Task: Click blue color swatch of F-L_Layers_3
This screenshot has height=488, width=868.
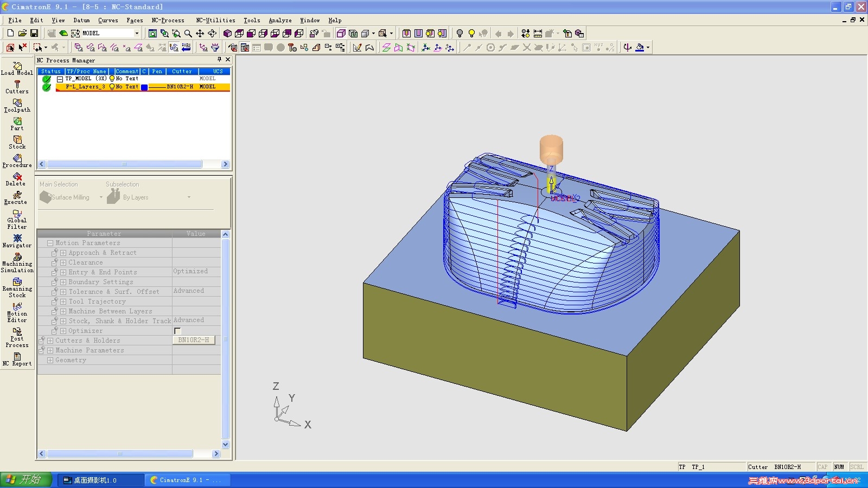Action: point(144,87)
